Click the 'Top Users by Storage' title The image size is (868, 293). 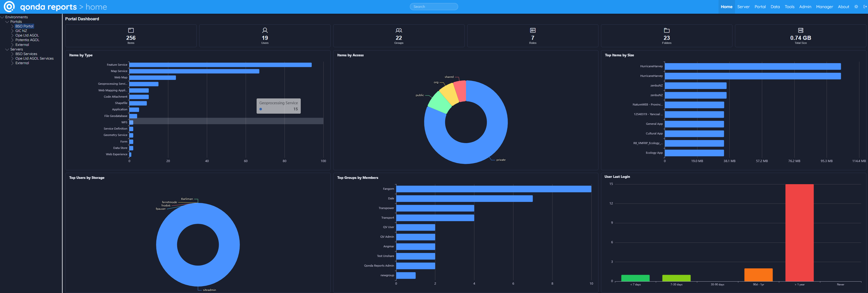click(x=87, y=178)
